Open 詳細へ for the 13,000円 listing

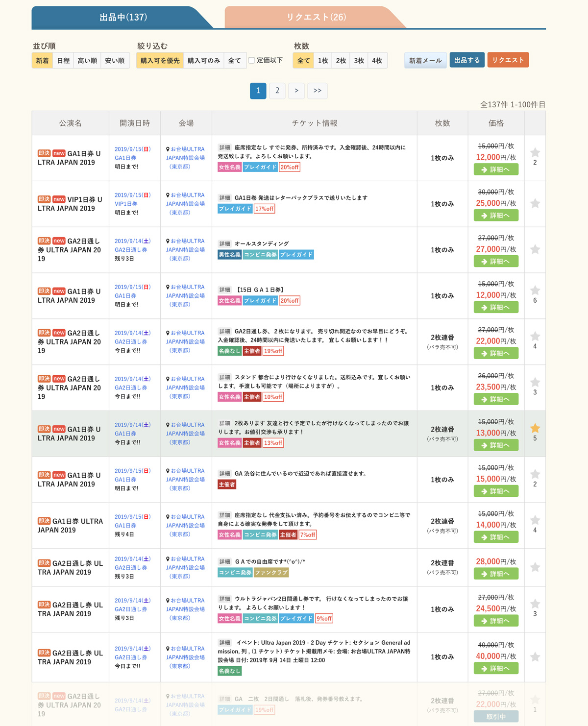pos(496,445)
